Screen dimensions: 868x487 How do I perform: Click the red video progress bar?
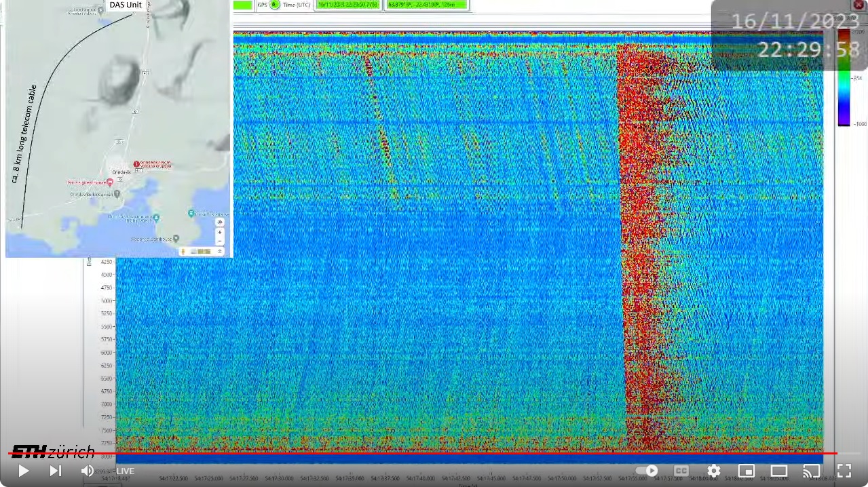tap(421, 453)
